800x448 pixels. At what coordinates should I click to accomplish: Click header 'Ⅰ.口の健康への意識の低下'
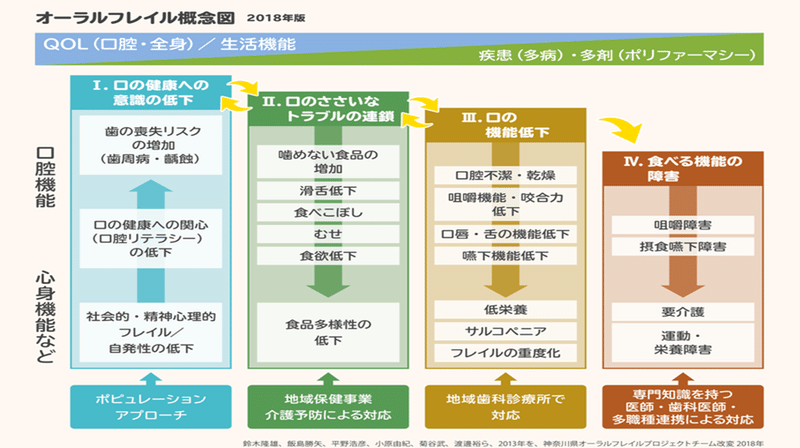pyautogui.click(x=151, y=92)
